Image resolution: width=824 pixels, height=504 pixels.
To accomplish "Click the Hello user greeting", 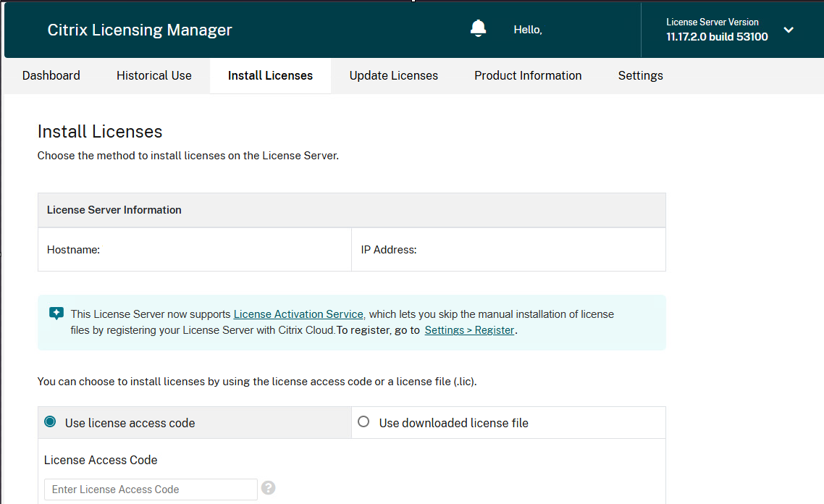I will [x=528, y=30].
